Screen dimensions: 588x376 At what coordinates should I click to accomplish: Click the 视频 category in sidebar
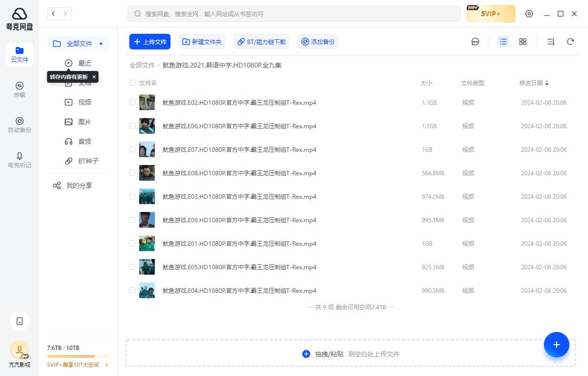(84, 102)
